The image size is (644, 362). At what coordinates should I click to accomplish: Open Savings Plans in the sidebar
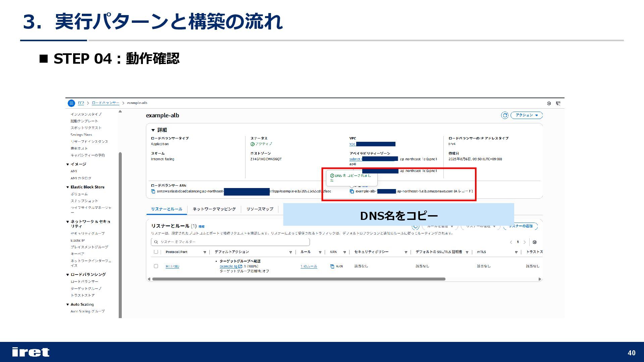(81, 135)
